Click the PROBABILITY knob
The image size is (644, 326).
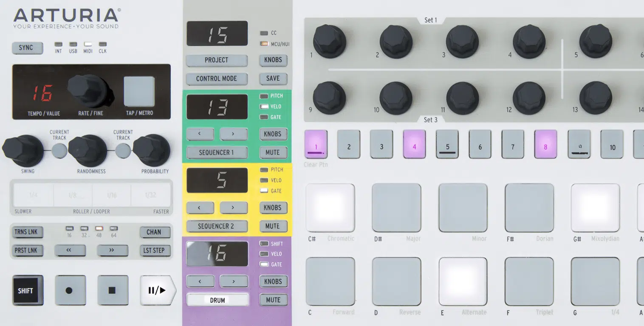pyautogui.click(x=152, y=150)
